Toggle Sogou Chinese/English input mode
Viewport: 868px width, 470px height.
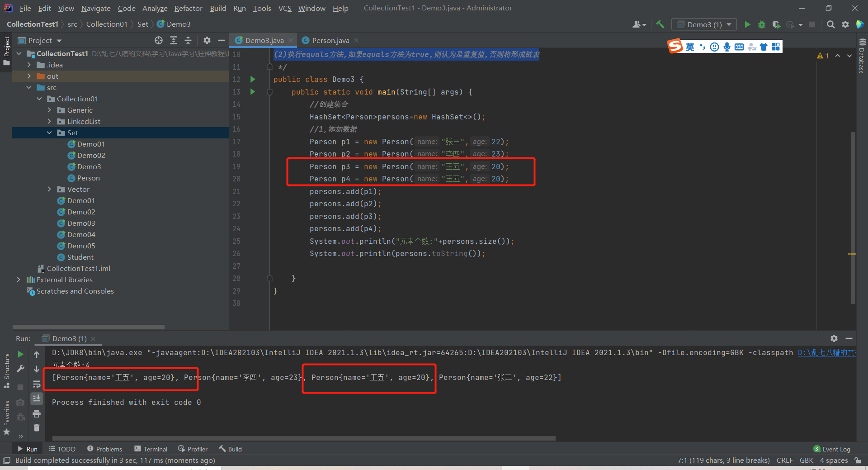pyautogui.click(x=690, y=47)
